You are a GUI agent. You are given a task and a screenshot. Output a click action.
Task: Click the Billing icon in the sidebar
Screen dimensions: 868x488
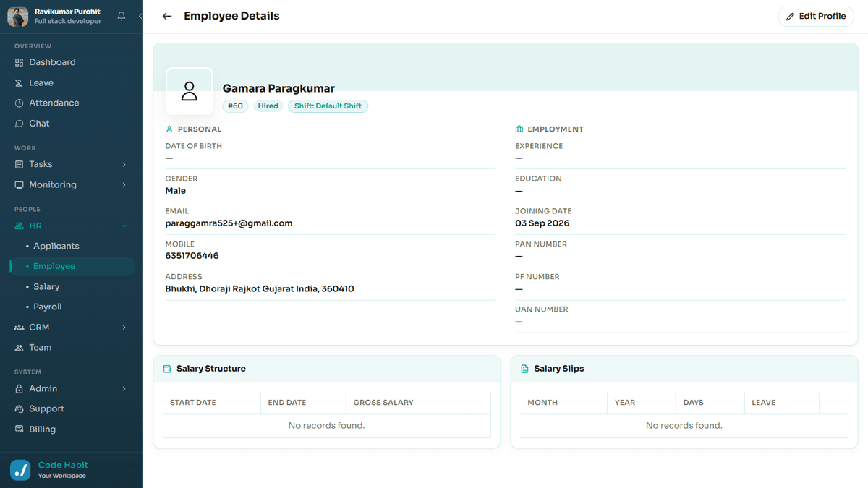click(20, 429)
